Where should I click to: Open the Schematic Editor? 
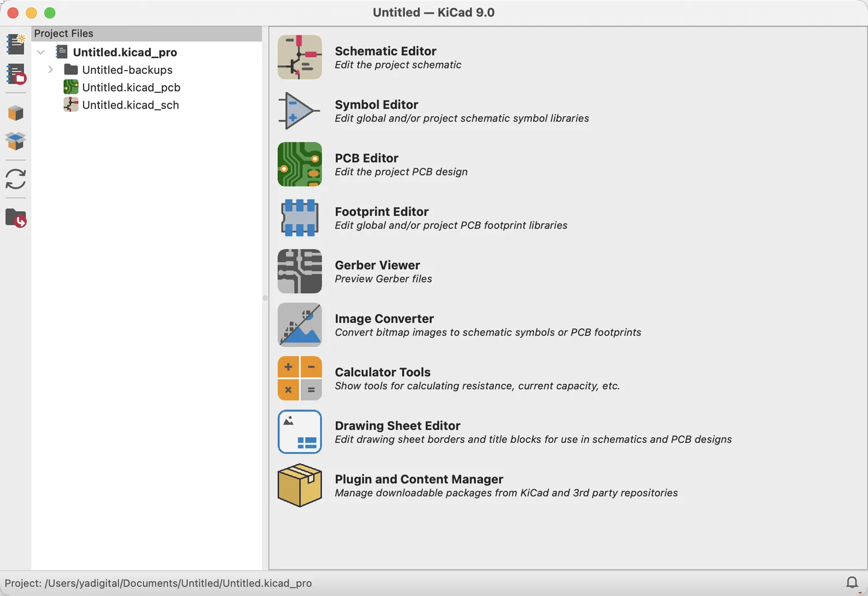point(385,57)
